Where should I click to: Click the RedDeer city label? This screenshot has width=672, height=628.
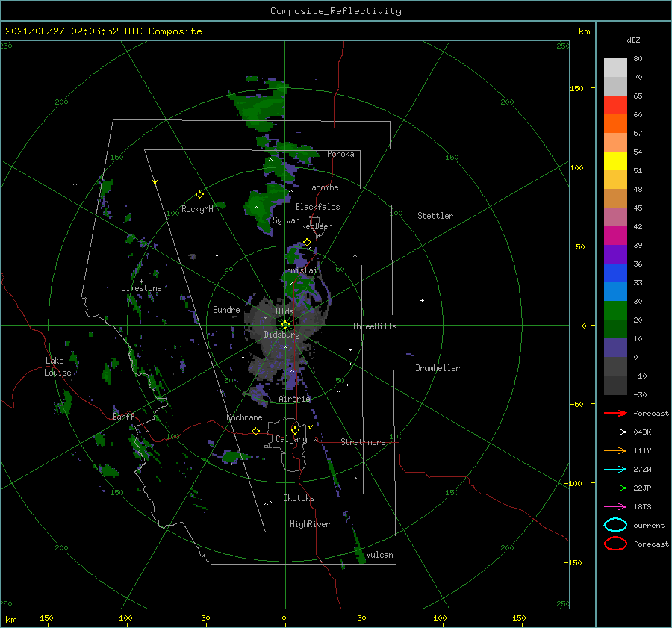point(317,226)
